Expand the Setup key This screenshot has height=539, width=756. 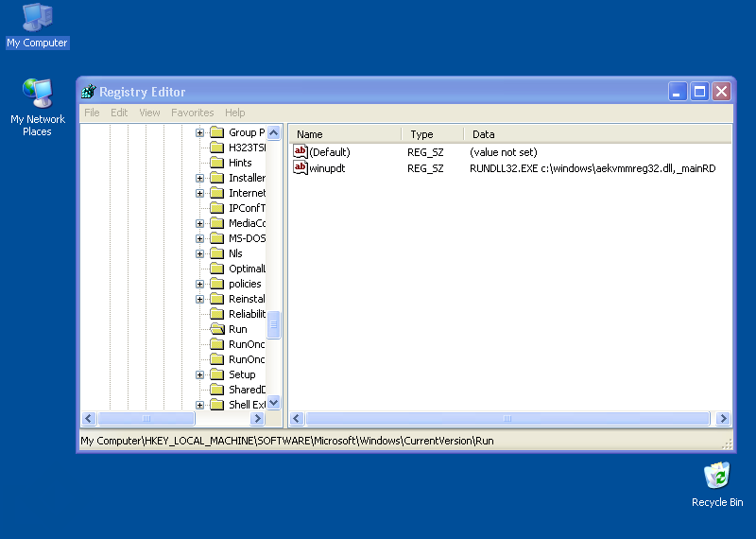199,374
